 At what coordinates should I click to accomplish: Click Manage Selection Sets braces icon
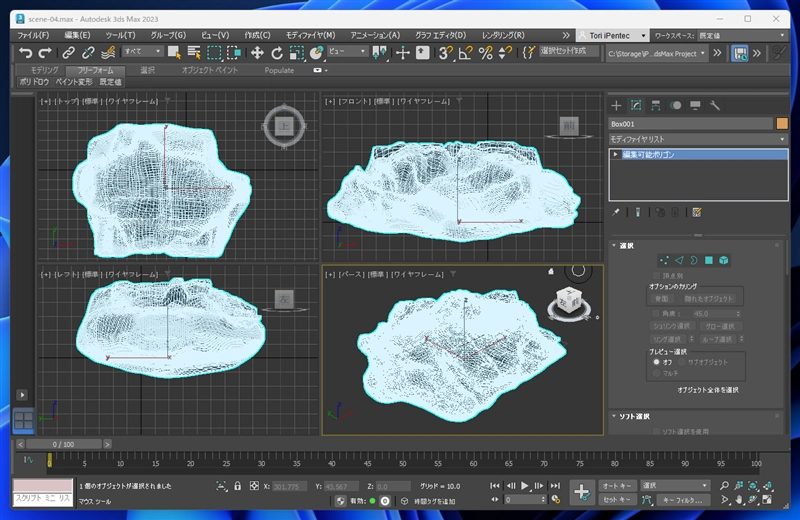click(x=529, y=53)
